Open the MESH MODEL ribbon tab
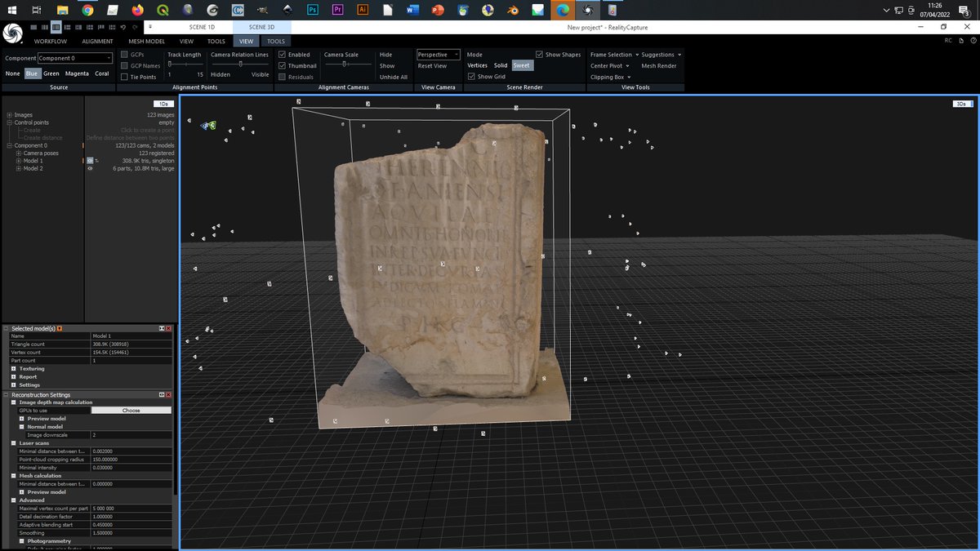The image size is (980, 551). point(146,41)
